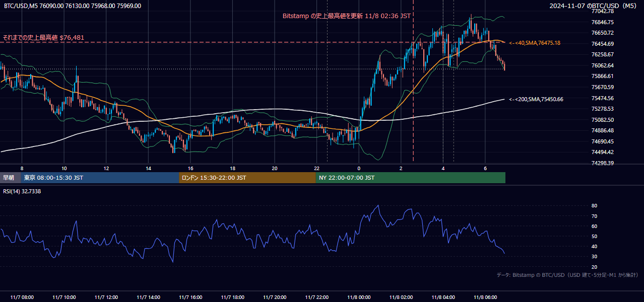This screenshot has width=644, height=302.
Task: Click the '11/7 22:00' bottom time label
Action: click(x=316, y=297)
